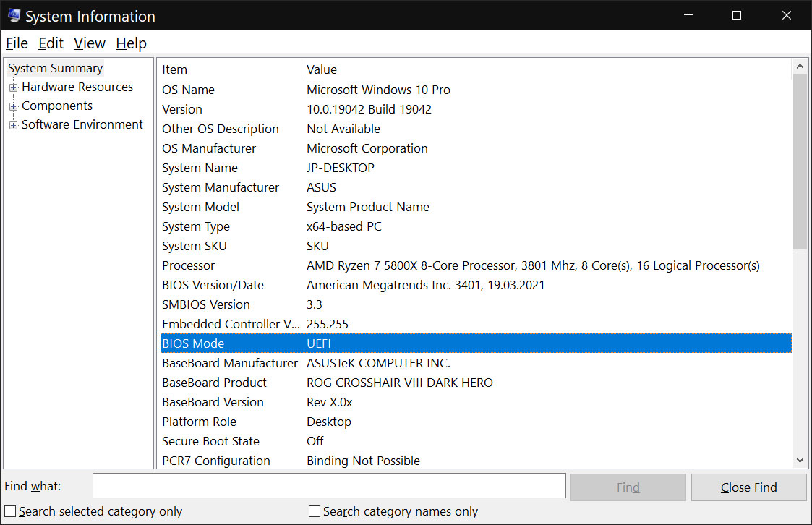Select the OS Manufacturer row

click(x=476, y=148)
